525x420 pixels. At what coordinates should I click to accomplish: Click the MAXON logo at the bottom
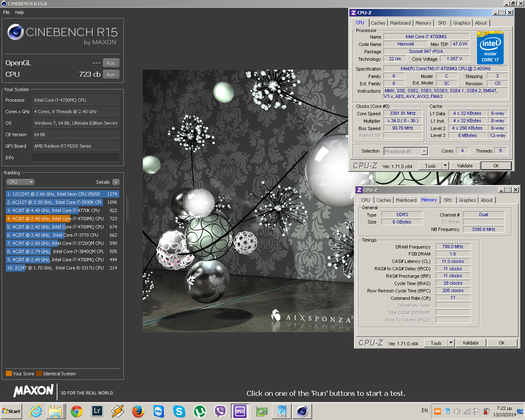[x=34, y=391]
